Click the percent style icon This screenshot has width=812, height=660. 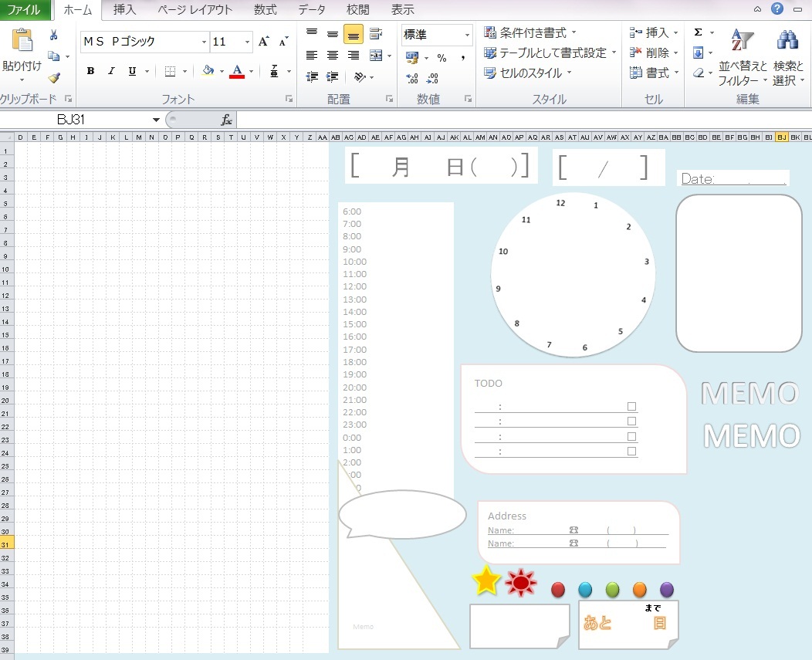pyautogui.click(x=442, y=58)
